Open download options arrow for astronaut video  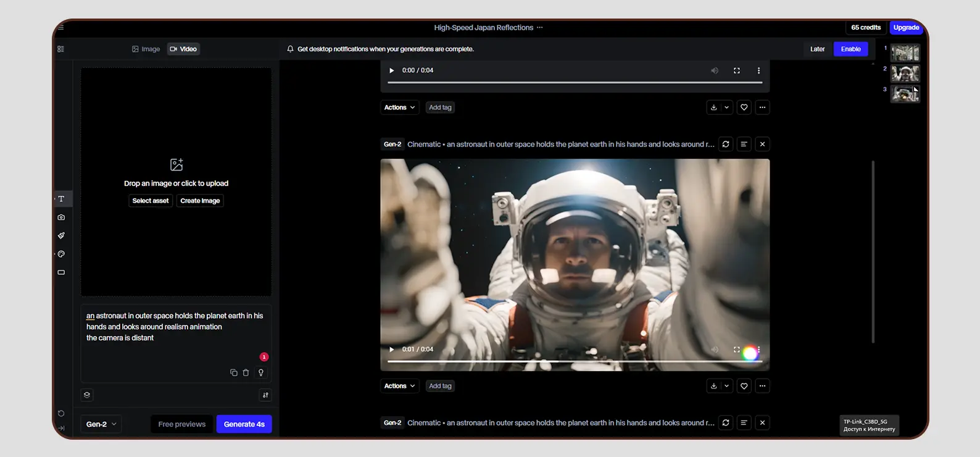pos(727,386)
